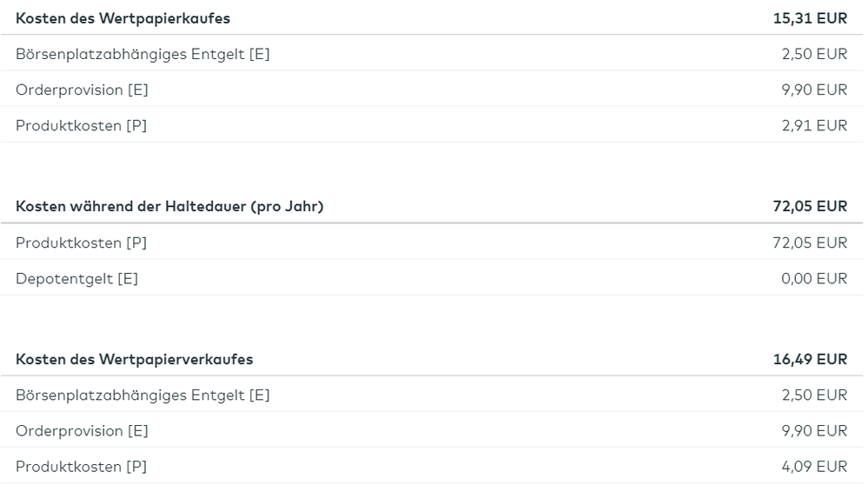The image size is (868, 485).
Task: Click the 2,91 EUR Produktkosten value
Action: (814, 125)
